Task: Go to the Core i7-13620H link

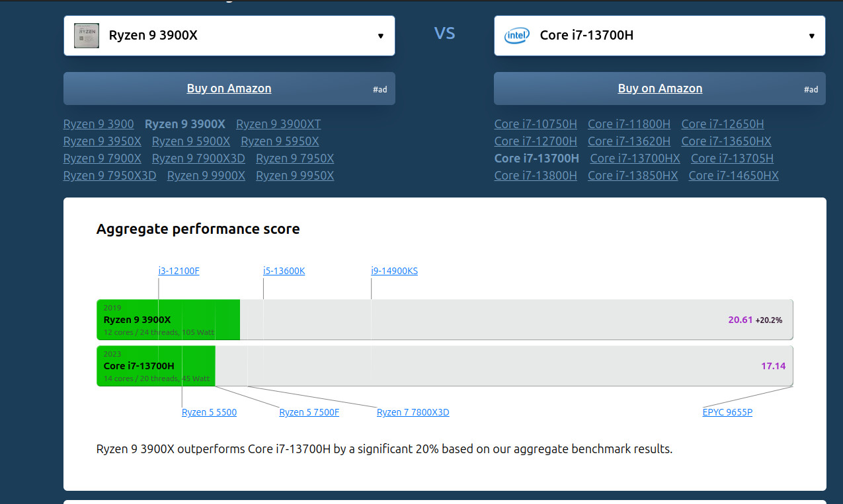Action: [629, 141]
